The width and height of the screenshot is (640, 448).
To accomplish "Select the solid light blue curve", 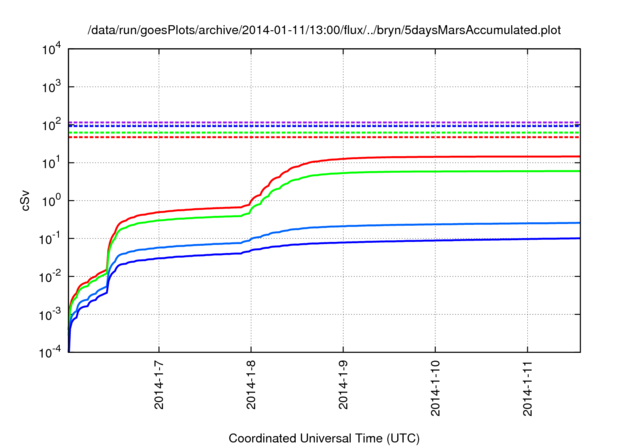I will tap(450, 224).
